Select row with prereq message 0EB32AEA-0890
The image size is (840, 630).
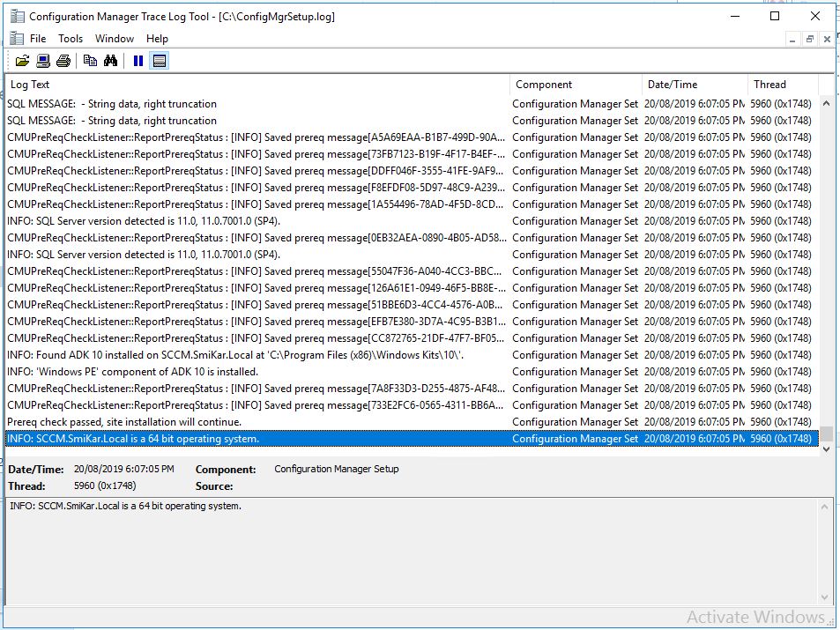[412, 238]
